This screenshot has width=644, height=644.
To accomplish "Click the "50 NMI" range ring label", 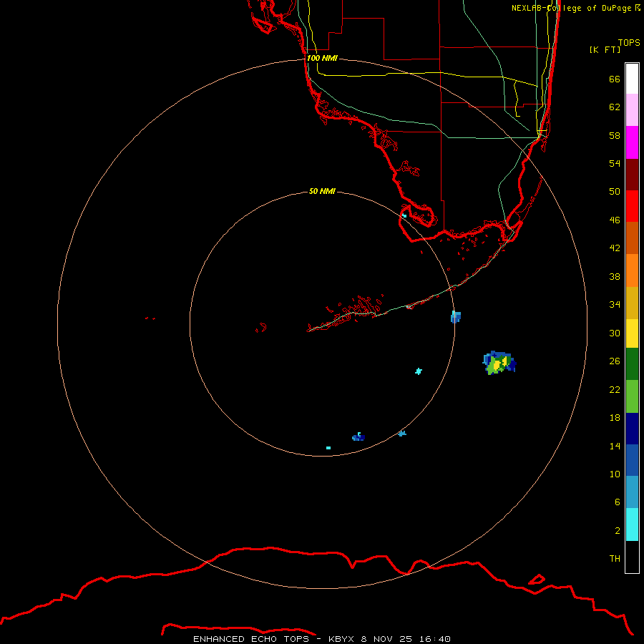I will [322, 191].
